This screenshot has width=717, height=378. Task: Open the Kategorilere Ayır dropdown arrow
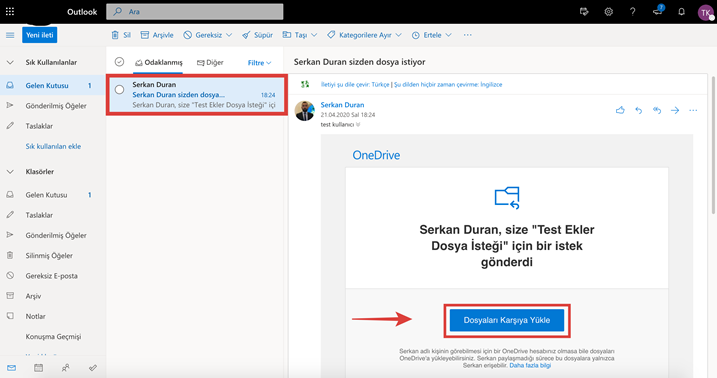click(x=399, y=35)
